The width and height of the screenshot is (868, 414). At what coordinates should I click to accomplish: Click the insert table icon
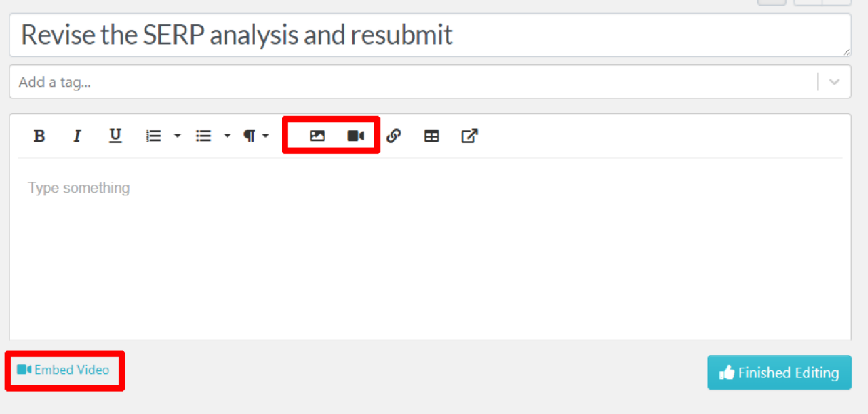431,135
